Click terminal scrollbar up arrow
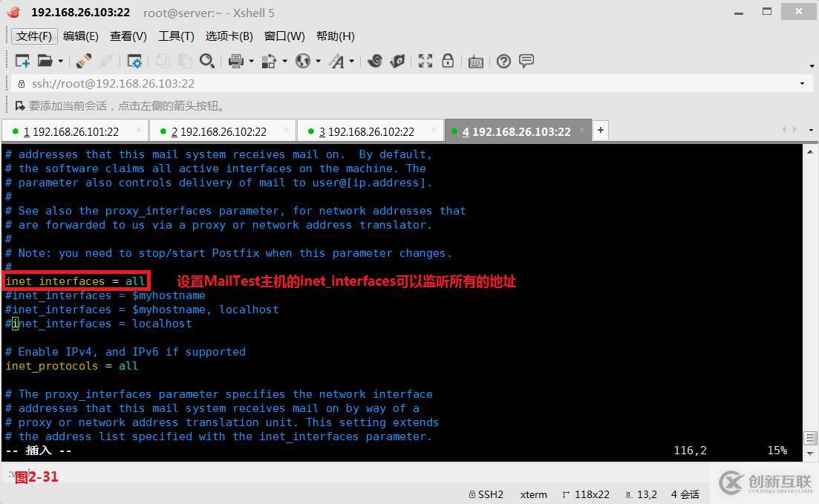Screen dimensions: 819x504 pyautogui.click(x=810, y=151)
